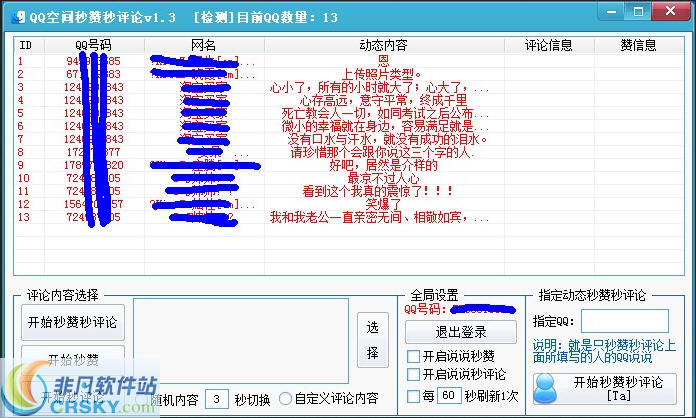Enable the 开启说说秒评论 checkbox
696x418 pixels.
[413, 374]
